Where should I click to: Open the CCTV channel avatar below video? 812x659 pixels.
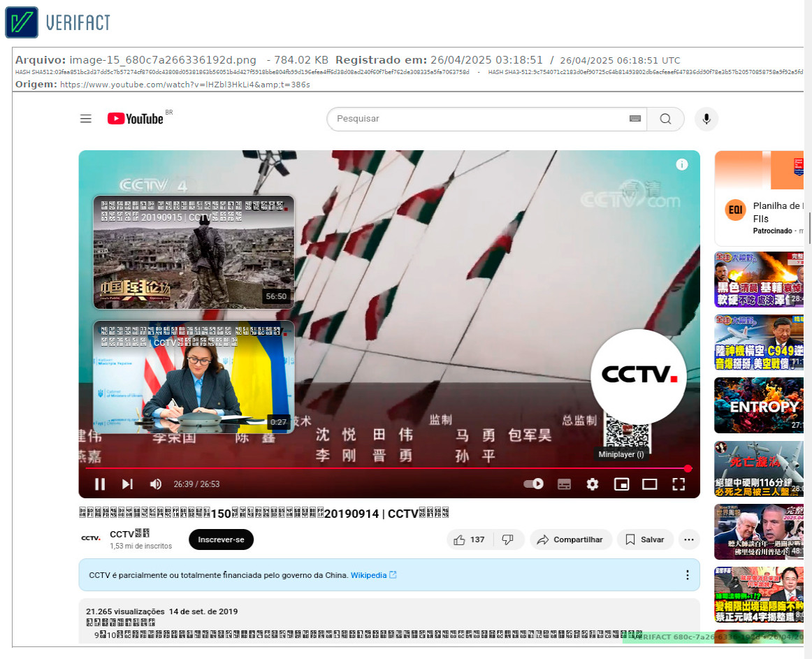click(x=91, y=538)
